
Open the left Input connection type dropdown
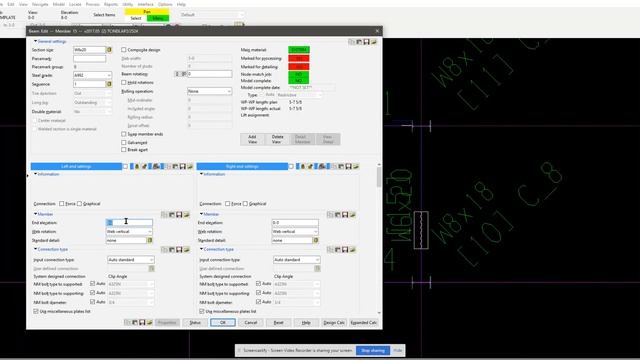coord(131,260)
